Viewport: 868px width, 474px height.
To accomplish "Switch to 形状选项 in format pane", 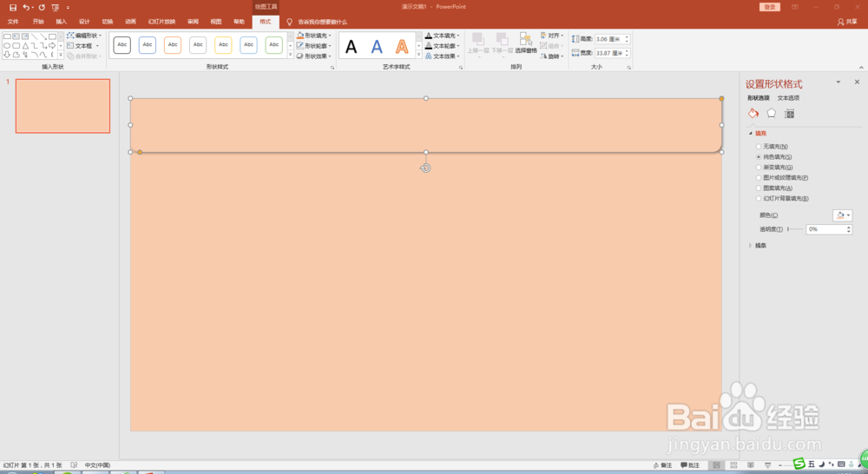I will [x=759, y=98].
